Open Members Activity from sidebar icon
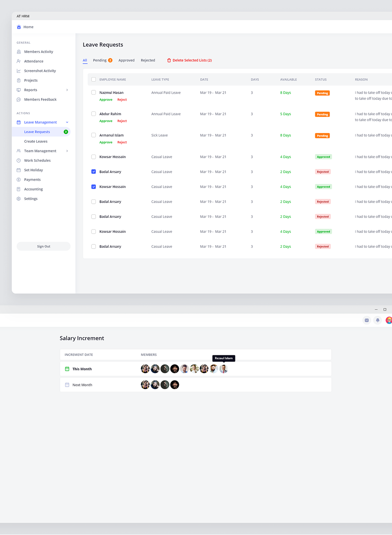The width and height of the screenshot is (392, 535). pyautogui.click(x=19, y=52)
